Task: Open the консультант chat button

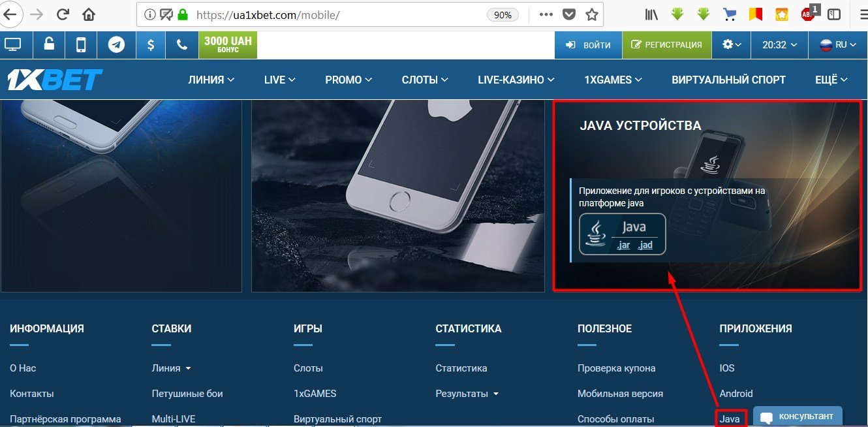Action: pos(798,416)
